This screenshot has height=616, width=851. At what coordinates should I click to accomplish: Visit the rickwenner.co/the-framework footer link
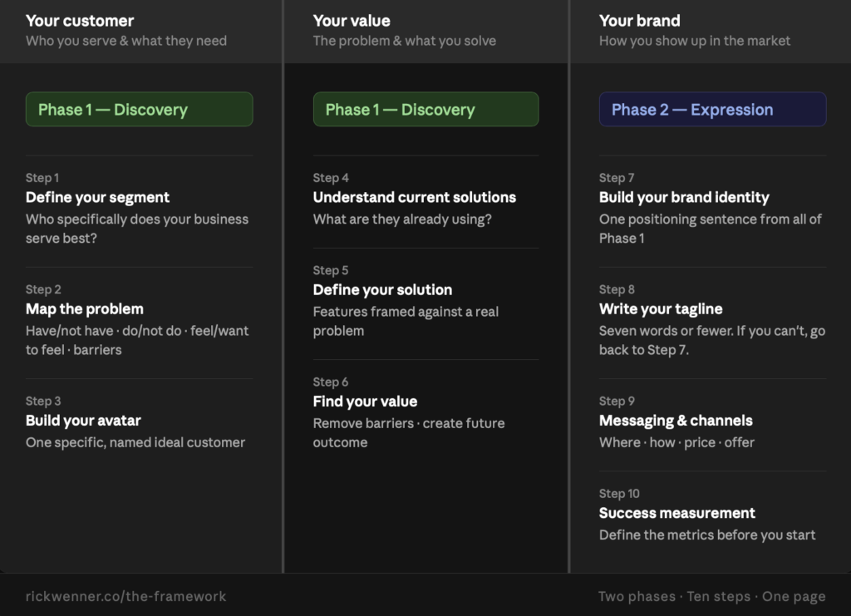125,596
